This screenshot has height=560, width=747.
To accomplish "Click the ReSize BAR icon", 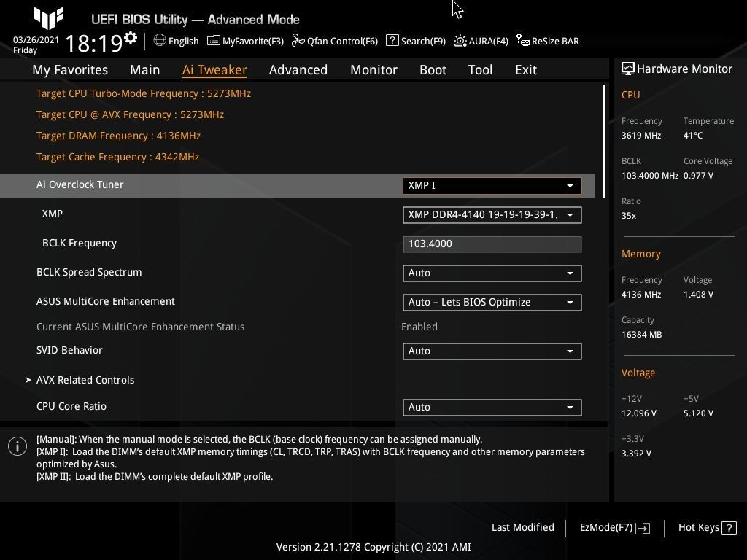I will [522, 41].
